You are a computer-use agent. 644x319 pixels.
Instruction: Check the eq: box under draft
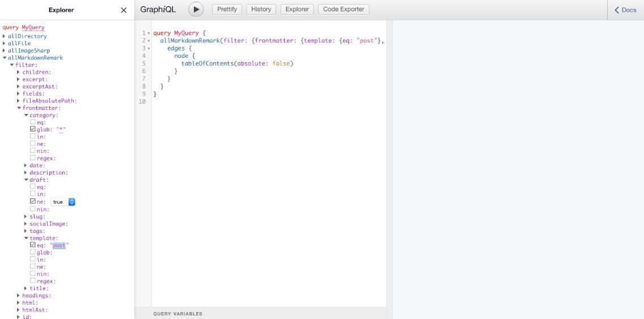click(x=33, y=186)
